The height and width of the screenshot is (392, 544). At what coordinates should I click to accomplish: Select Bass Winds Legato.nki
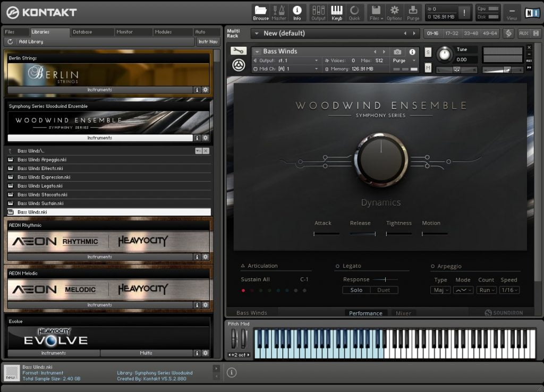pyautogui.click(x=108, y=186)
